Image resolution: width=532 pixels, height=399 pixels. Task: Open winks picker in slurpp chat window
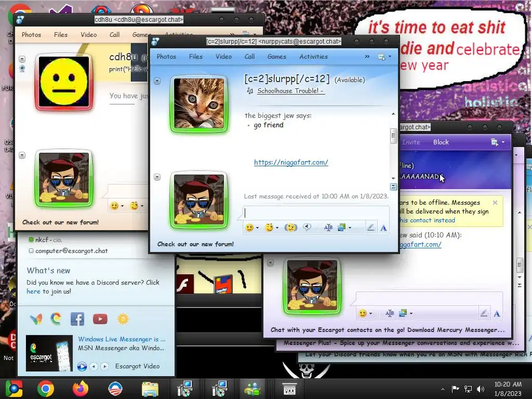point(269,228)
